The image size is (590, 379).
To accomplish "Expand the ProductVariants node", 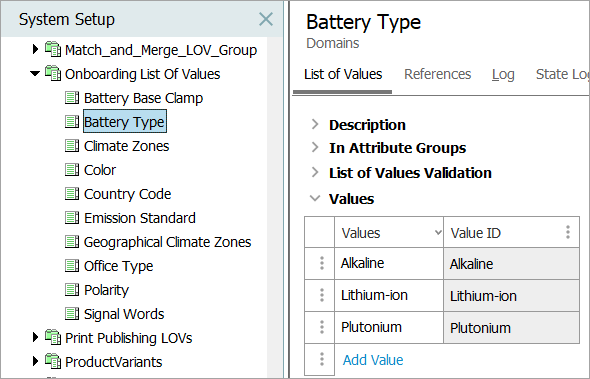I will pyautogui.click(x=35, y=361).
